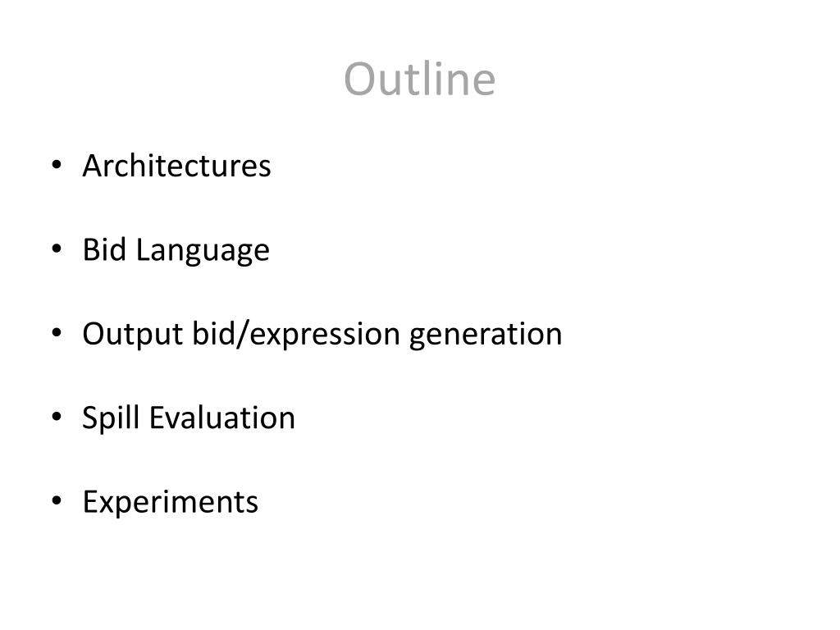Screen dimensions: 840x630
Task: Click the capital "S" in Spill
Action: pyautogui.click(x=89, y=418)
